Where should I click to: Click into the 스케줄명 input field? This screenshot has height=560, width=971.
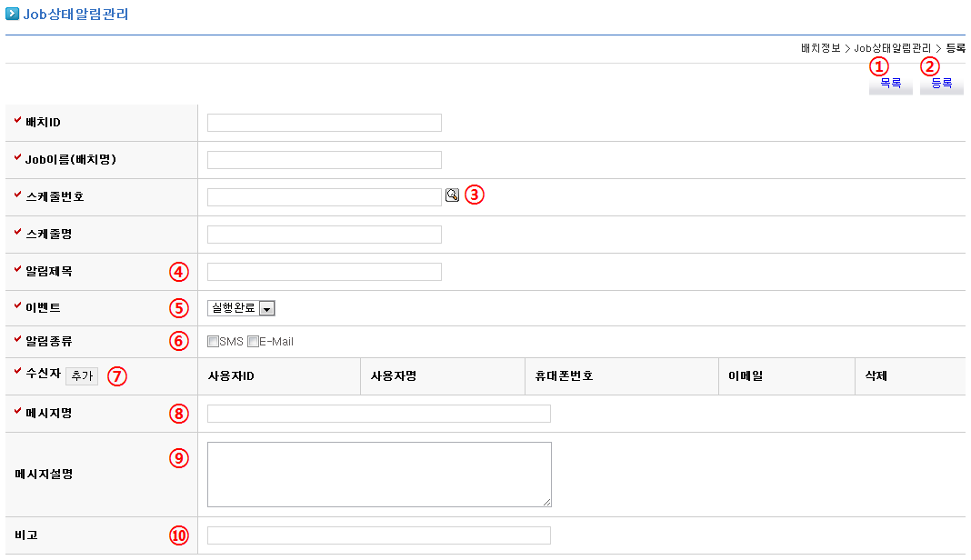tap(324, 235)
